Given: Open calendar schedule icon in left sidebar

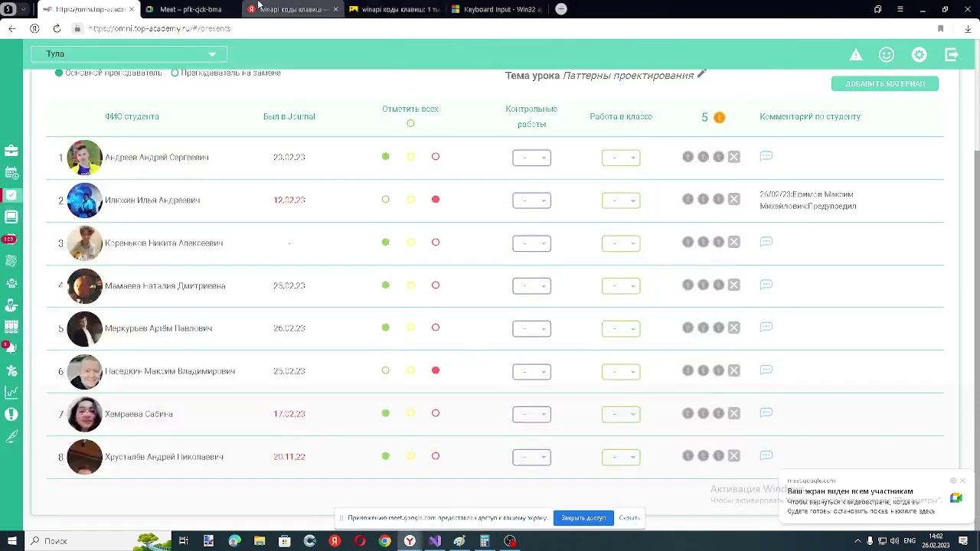Looking at the screenshot, I should (x=11, y=173).
